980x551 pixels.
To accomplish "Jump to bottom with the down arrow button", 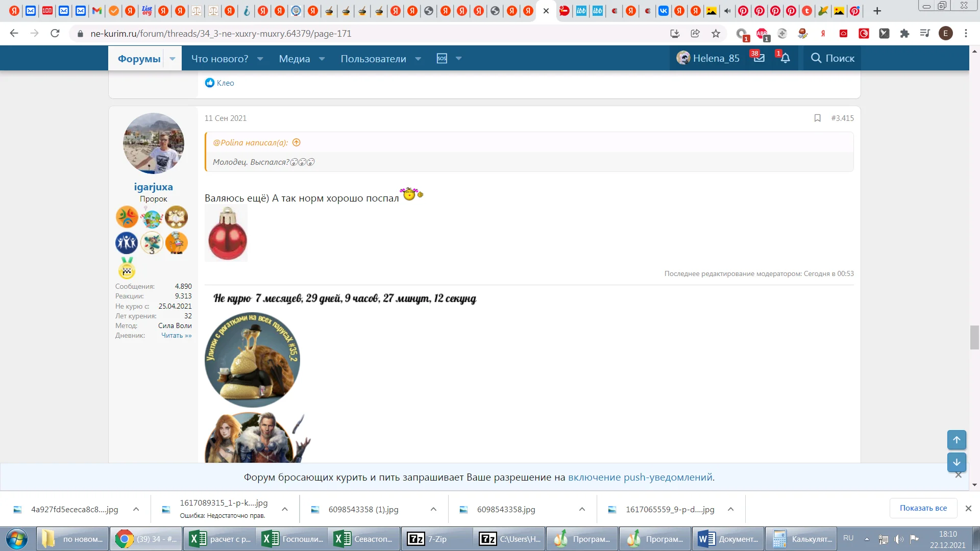I will 957,462.
